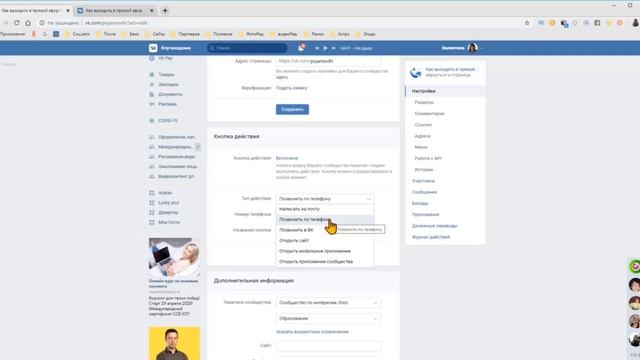Image resolution: width=640 pixels, height=360 pixels.
Task: Open Соцсети bookmarks folder
Action: 77,34
